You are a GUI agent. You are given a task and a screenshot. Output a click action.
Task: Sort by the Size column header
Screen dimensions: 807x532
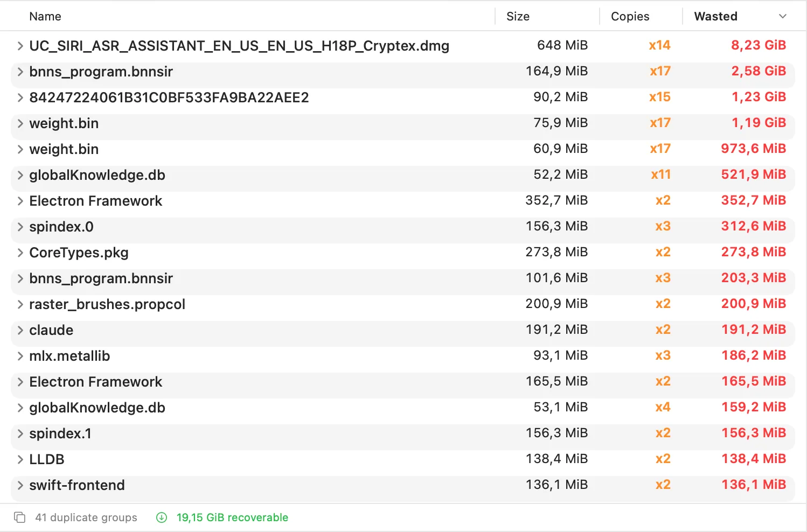tap(518, 17)
